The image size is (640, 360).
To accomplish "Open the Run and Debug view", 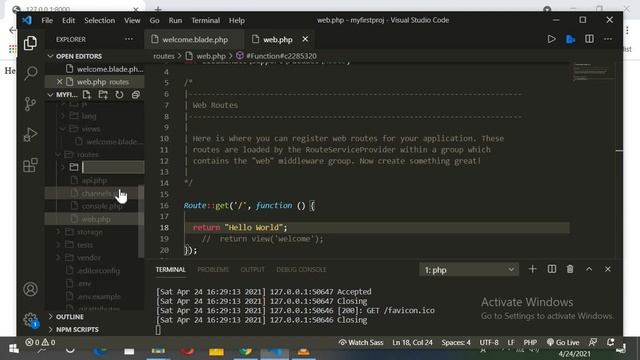I will point(30,135).
